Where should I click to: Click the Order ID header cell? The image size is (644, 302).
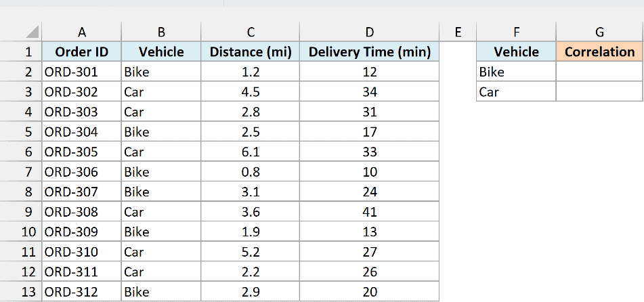tap(82, 51)
